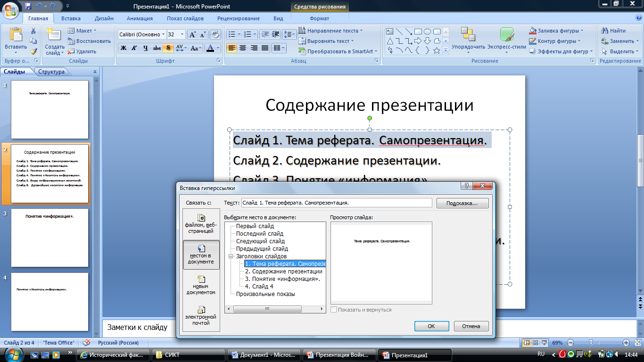Switch to Показ слайдов tab
Viewport: 644px width, 362px height.
185,18
